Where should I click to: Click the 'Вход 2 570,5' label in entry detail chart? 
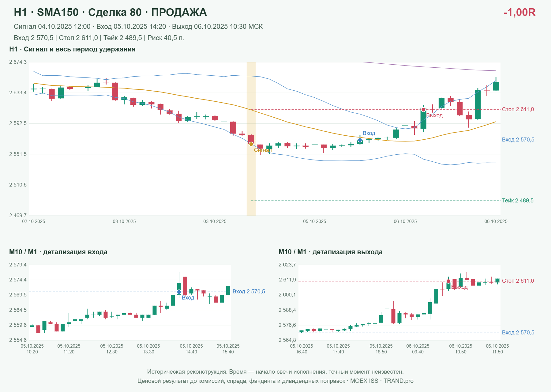(249, 292)
